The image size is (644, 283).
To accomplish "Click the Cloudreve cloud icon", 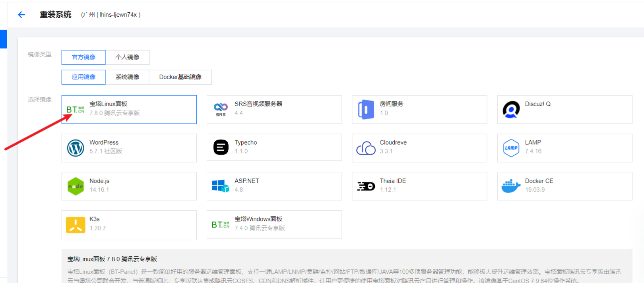I will coord(366,148).
